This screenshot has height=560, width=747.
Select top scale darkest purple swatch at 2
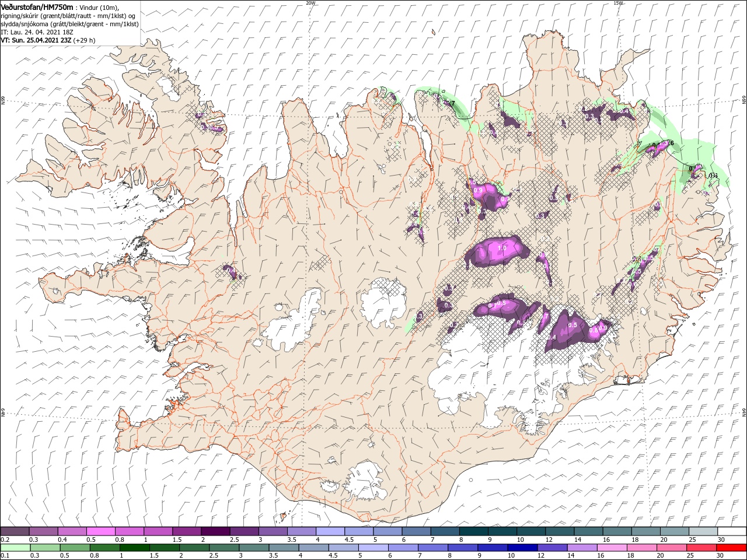215,531
